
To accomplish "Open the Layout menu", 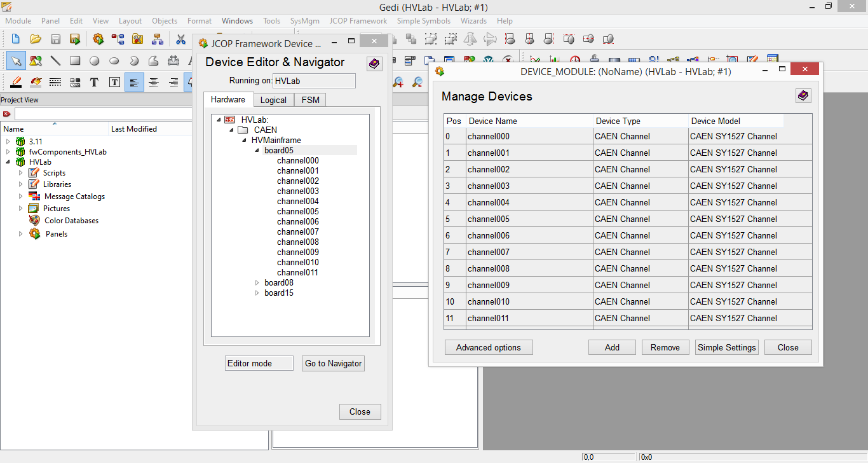I will (130, 21).
